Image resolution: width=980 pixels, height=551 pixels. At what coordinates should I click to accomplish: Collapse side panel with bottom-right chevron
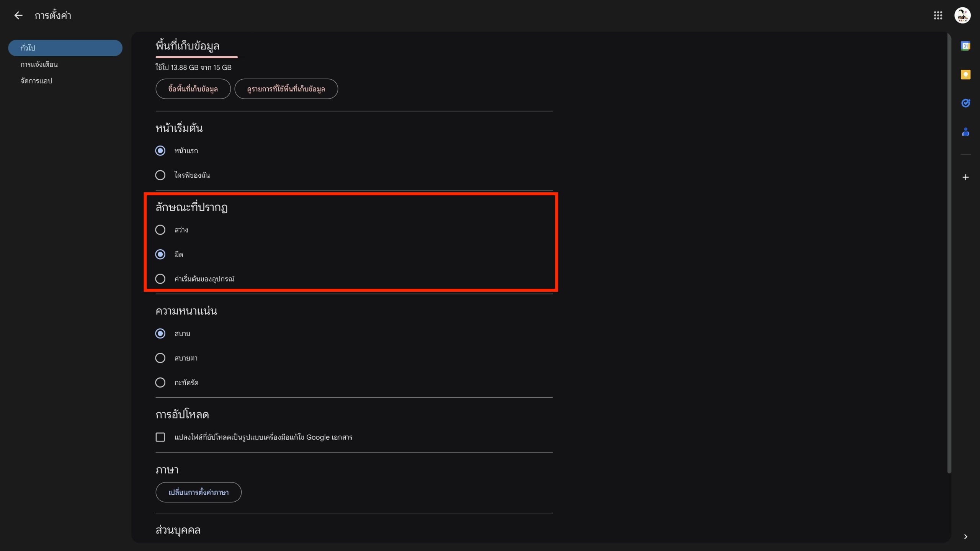click(965, 536)
